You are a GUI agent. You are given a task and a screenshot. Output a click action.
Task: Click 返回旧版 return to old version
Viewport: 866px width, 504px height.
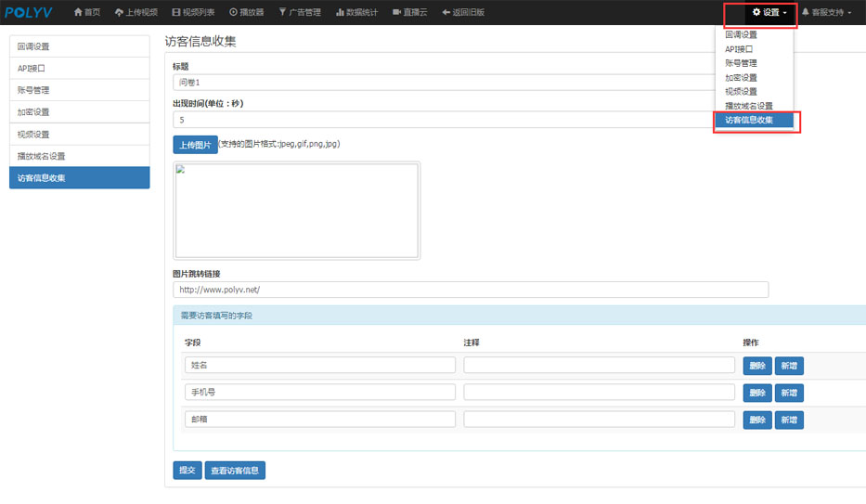[x=462, y=12]
